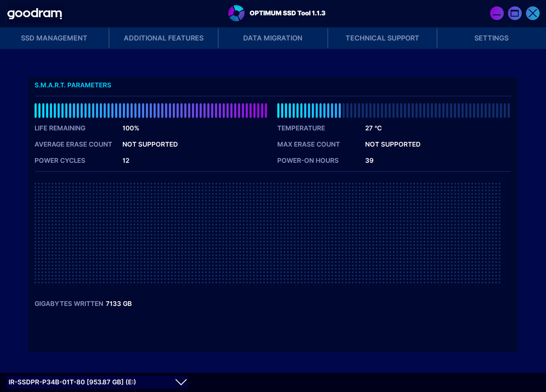Image resolution: width=546 pixels, height=392 pixels.
Task: Click the 27 °C temperature value
Action: pos(374,128)
